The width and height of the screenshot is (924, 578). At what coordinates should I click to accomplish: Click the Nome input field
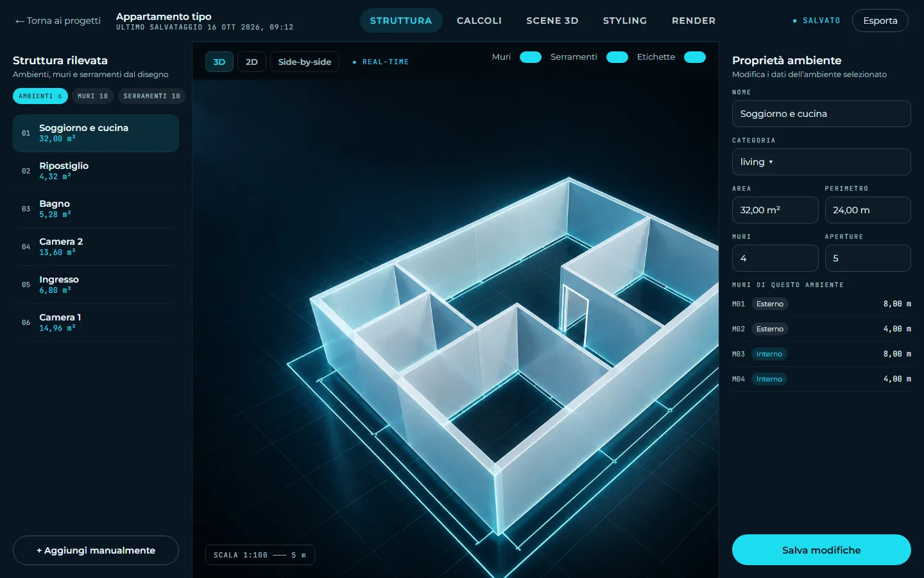pos(821,114)
